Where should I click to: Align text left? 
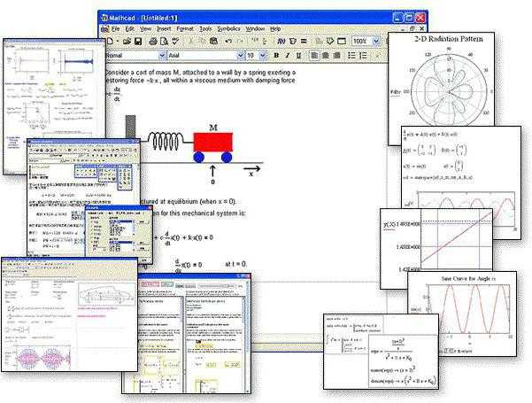click(314, 55)
